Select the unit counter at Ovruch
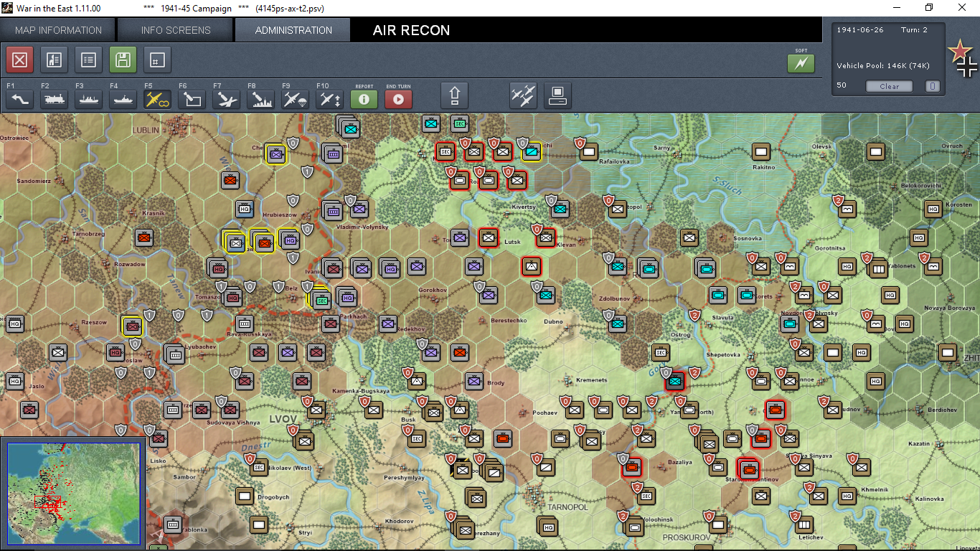 click(875, 151)
